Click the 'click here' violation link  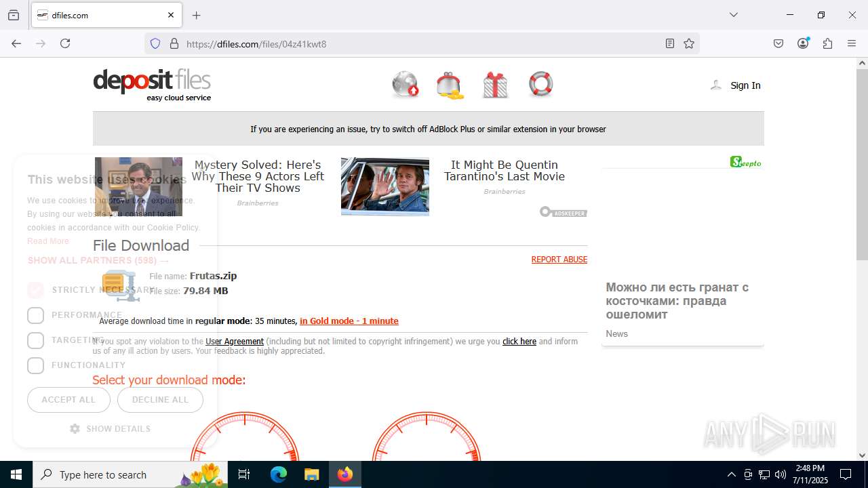[x=519, y=342]
